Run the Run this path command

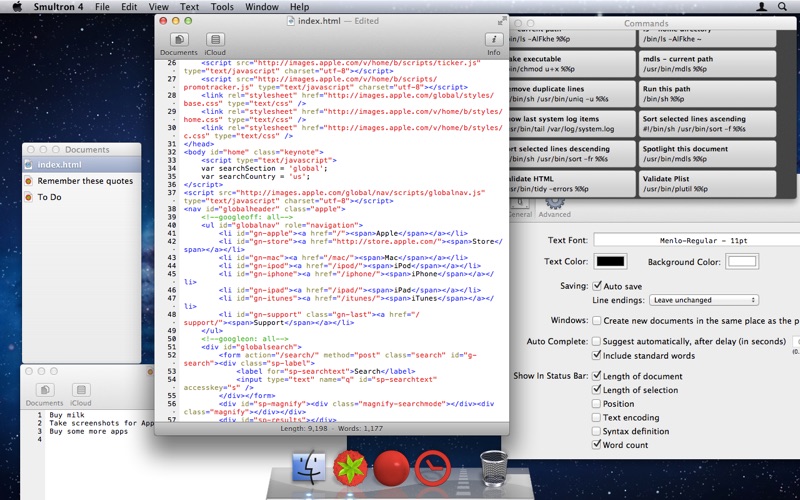click(708, 94)
